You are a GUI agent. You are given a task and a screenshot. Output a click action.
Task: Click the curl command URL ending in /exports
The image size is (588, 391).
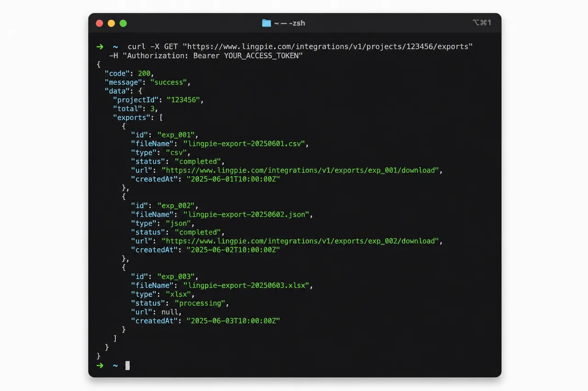(328, 47)
